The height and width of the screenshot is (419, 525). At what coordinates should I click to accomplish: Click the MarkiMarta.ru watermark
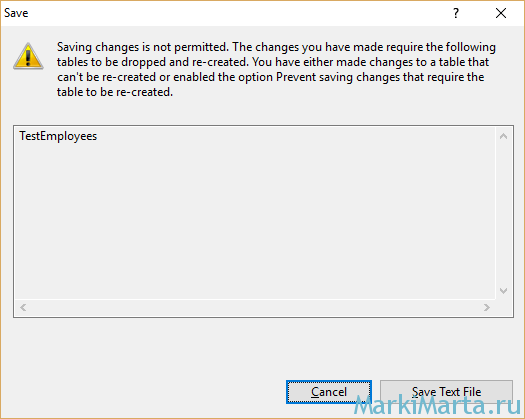pyautogui.click(x=438, y=405)
